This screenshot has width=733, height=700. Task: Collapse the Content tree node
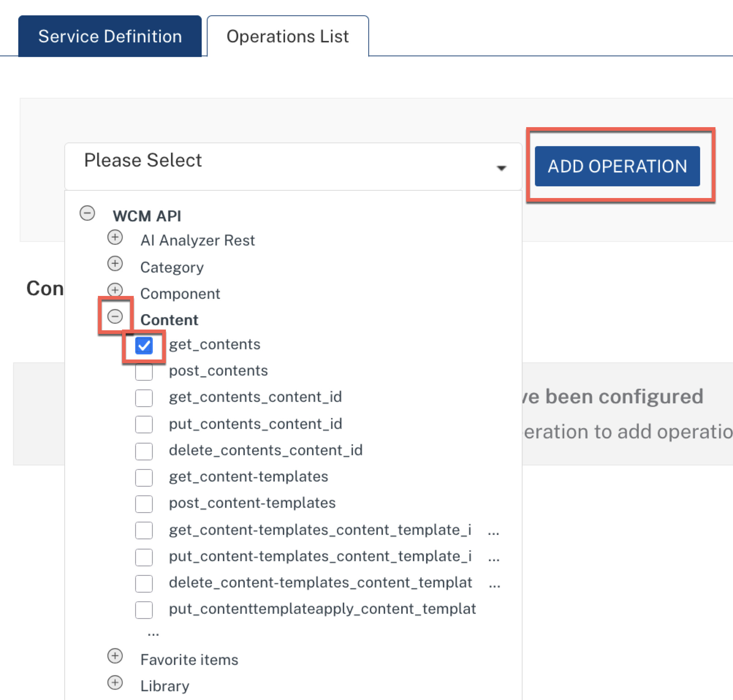(115, 317)
